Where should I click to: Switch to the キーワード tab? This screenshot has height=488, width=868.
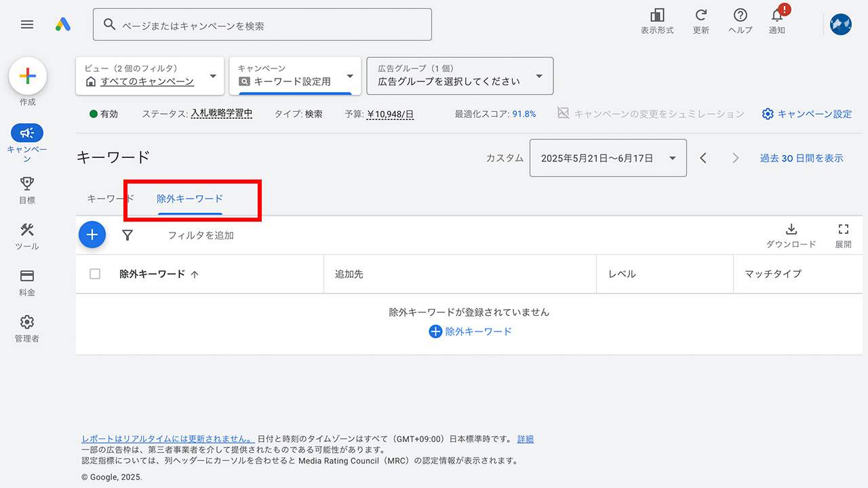coord(111,199)
